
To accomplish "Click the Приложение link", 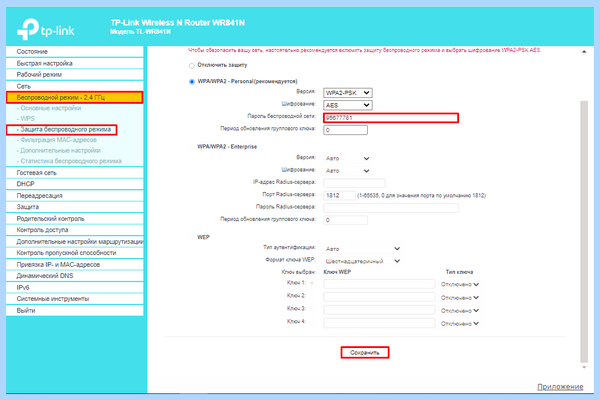I will [x=560, y=387].
